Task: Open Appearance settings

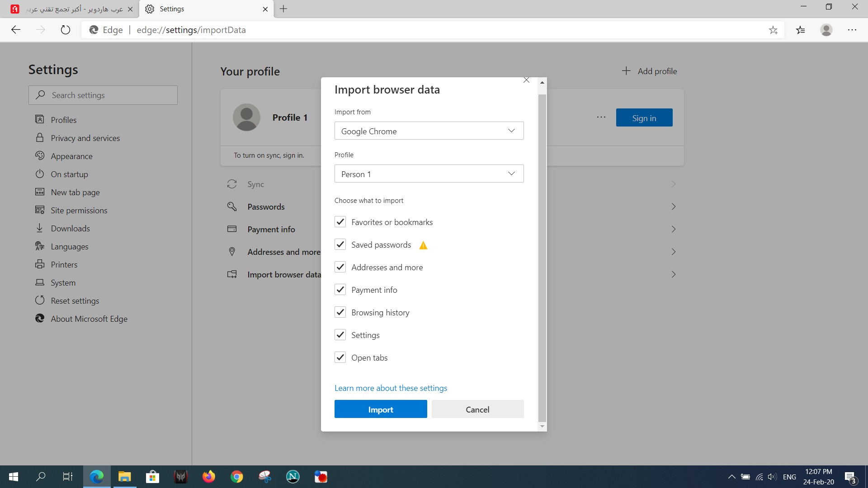Action: [x=71, y=156]
